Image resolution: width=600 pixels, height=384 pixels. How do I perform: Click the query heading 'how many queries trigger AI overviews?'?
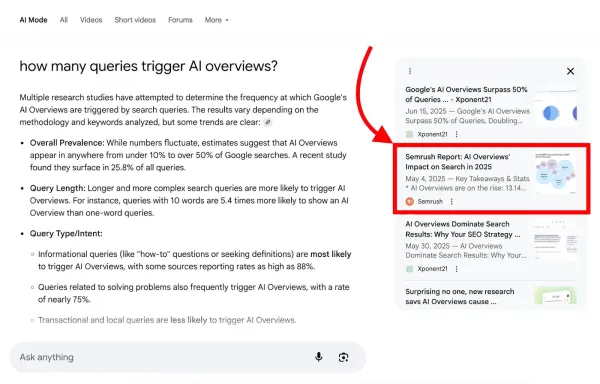148,66
